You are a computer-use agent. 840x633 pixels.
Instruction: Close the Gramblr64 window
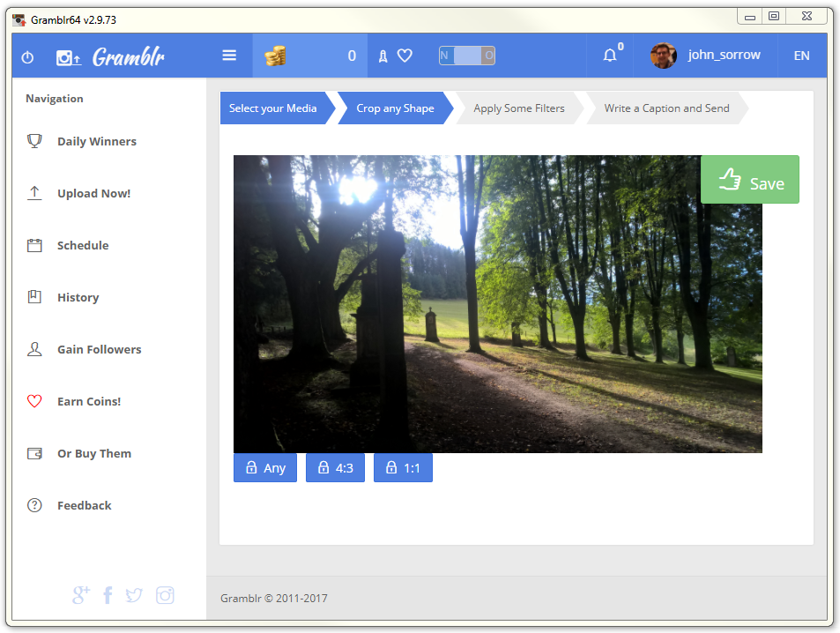pyautogui.click(x=807, y=17)
